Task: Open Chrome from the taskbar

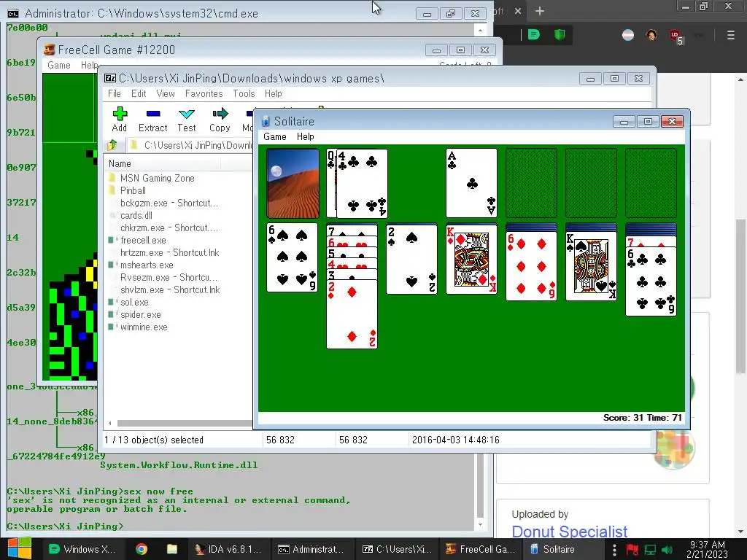Action: click(x=142, y=549)
